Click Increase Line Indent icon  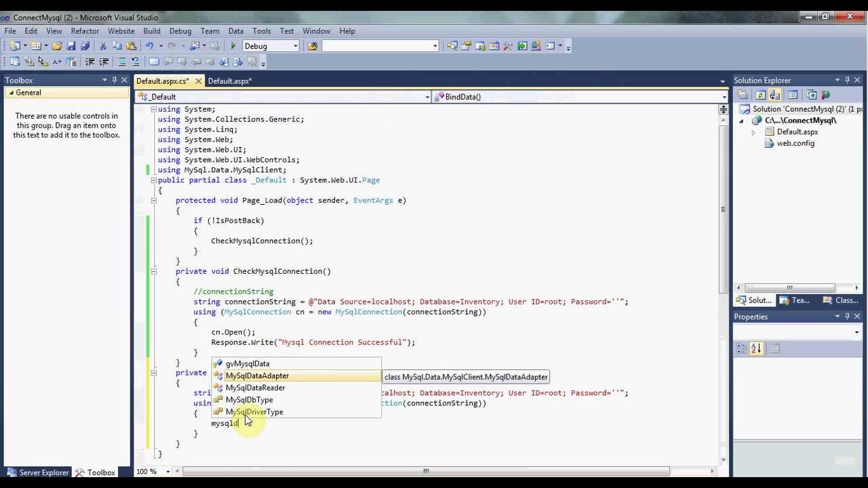(104, 62)
